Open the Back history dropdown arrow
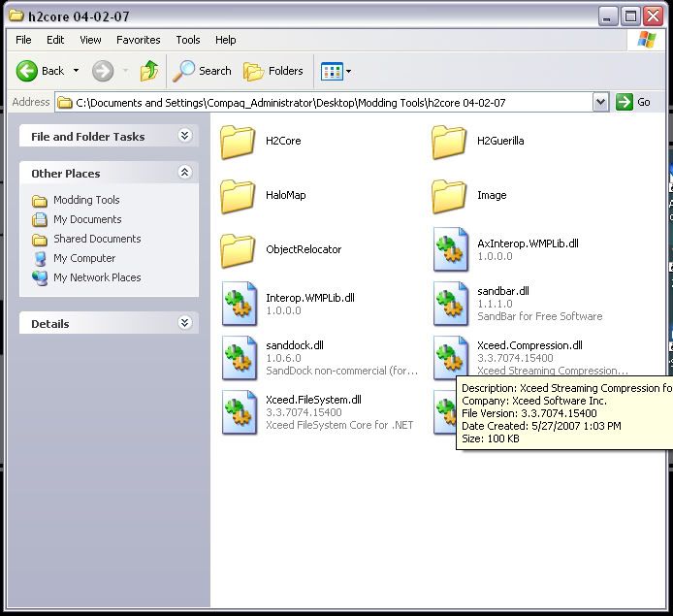Image resolution: width=673 pixels, height=616 pixels. tap(76, 71)
